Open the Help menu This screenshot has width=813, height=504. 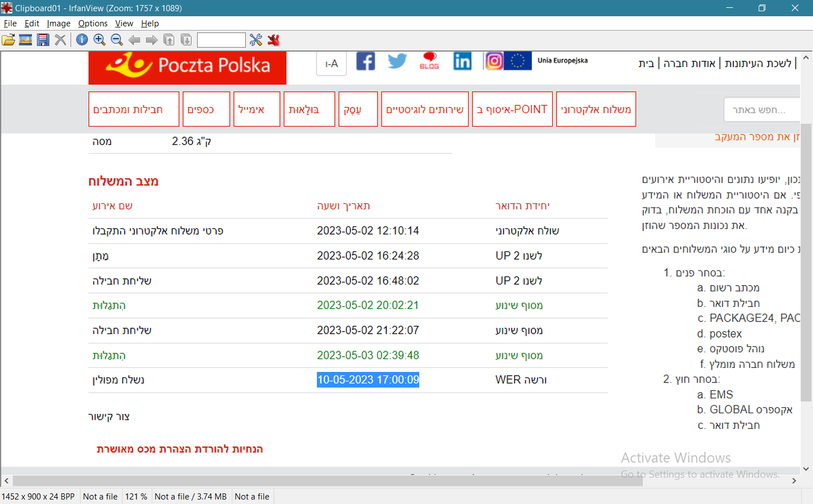pyautogui.click(x=150, y=24)
